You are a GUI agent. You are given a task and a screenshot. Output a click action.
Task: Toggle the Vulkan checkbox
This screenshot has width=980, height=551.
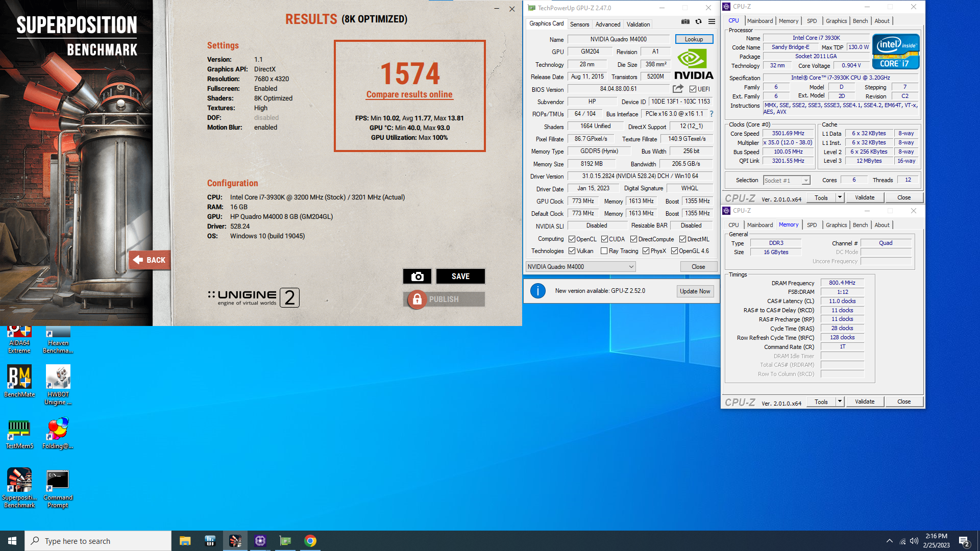(572, 251)
